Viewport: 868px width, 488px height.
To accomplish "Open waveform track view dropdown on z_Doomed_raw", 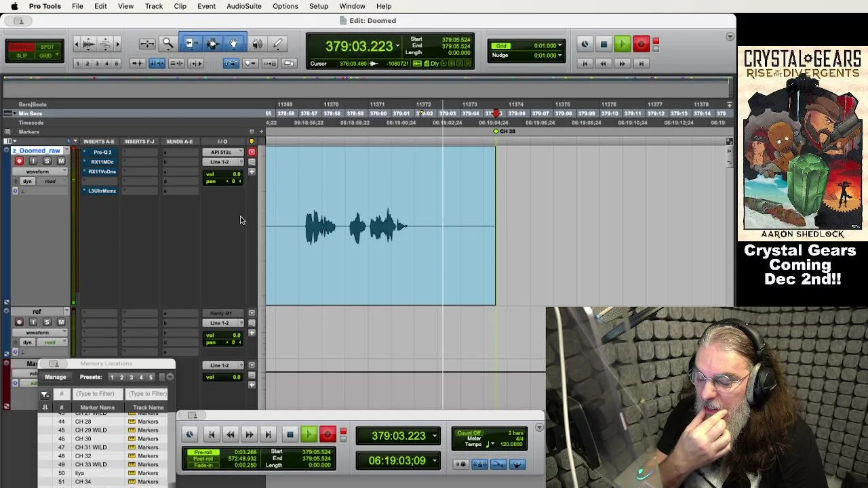I will point(41,171).
